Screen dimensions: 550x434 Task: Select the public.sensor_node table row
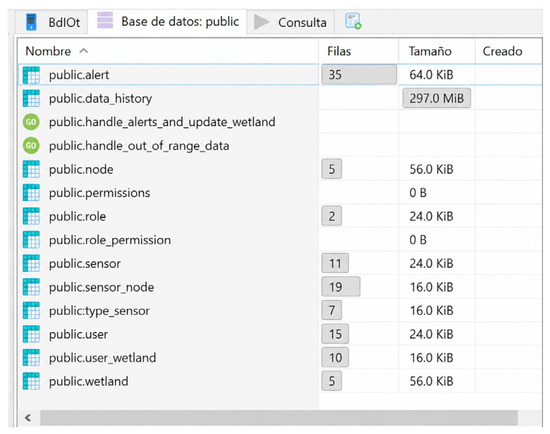[x=280, y=287]
